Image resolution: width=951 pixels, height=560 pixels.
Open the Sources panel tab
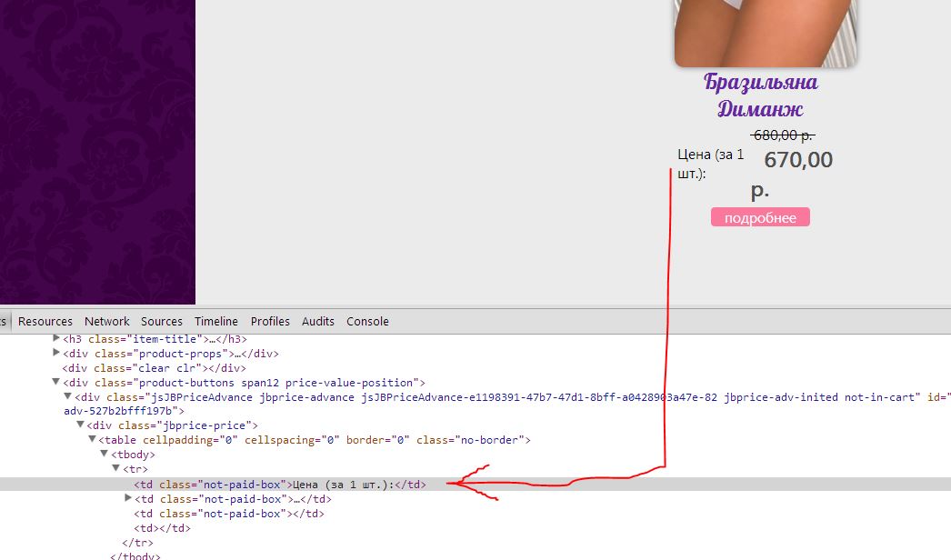click(x=162, y=321)
